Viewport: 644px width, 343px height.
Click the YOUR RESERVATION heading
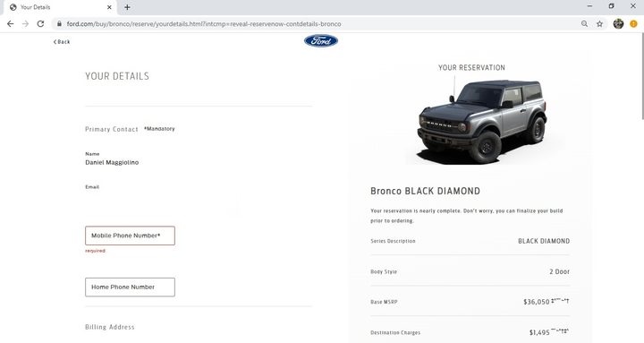(471, 67)
